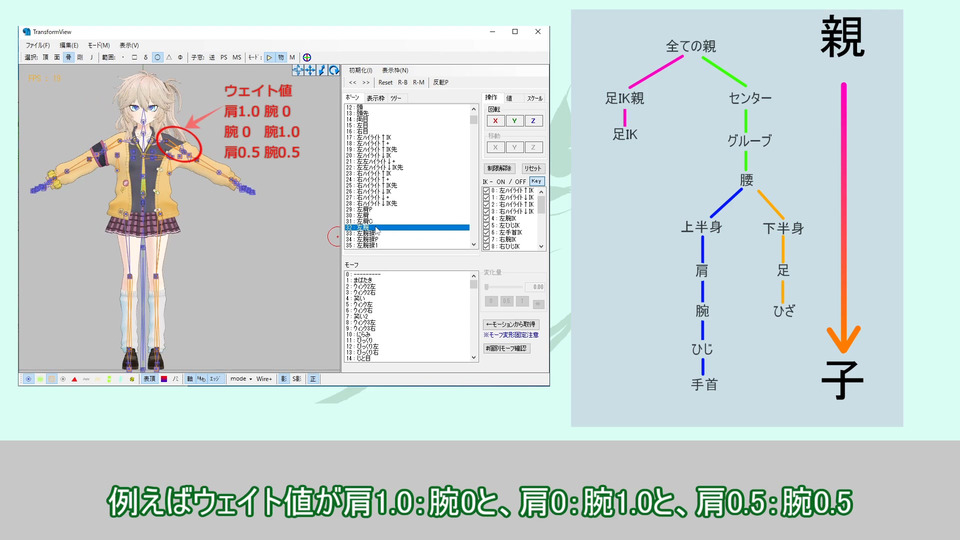
Task: Uncheck IK entry 5: 左ひじIK
Action: click(x=487, y=225)
